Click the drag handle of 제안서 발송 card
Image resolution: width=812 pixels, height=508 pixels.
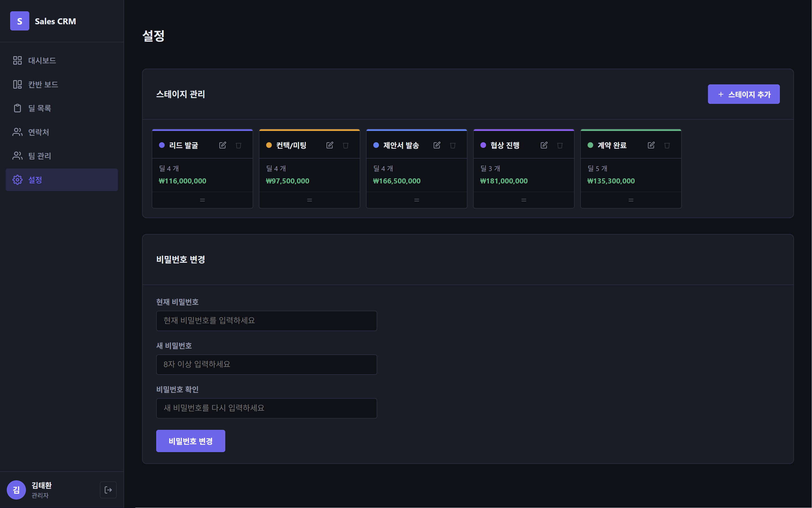click(x=416, y=200)
